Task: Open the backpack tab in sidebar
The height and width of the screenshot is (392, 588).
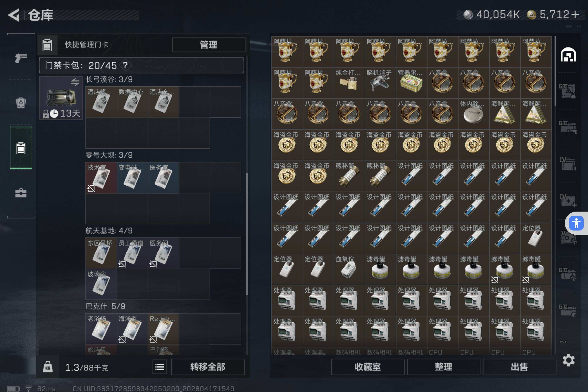Action: coord(21,103)
